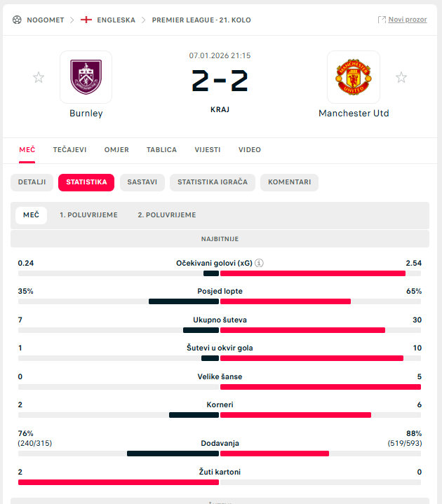Show the Sastavi lineups section
Image resolution: width=442 pixels, height=504 pixels.
pos(142,182)
